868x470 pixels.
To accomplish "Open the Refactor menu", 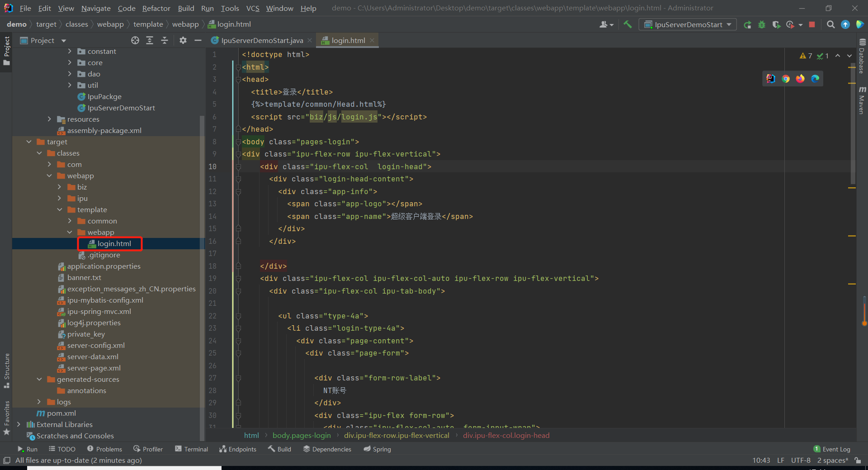I will (x=156, y=8).
